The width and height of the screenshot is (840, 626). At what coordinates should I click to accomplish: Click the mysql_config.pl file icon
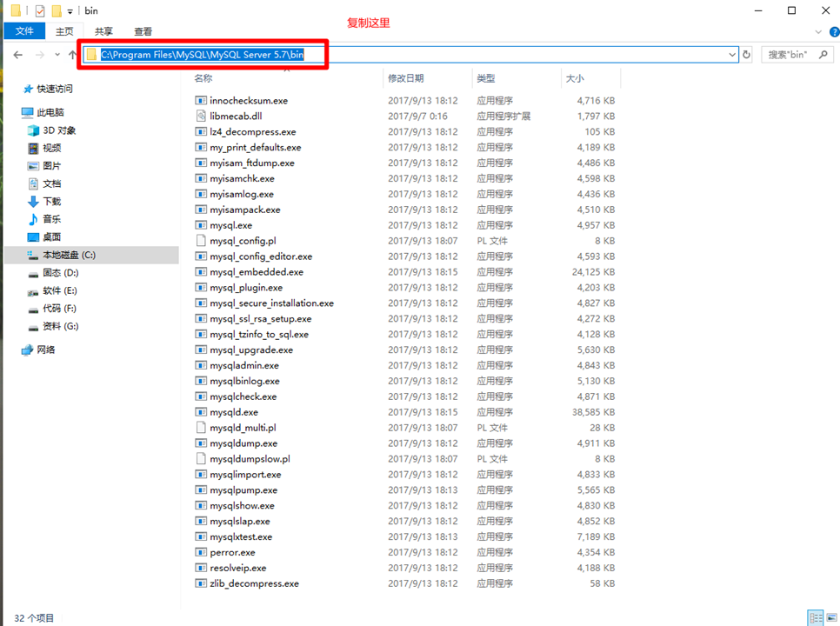tap(201, 241)
